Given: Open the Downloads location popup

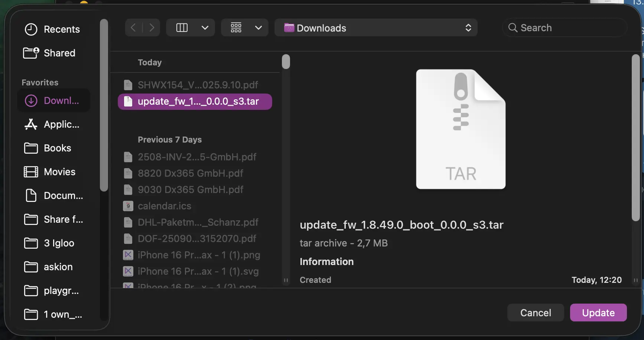Looking at the screenshot, I should point(375,28).
